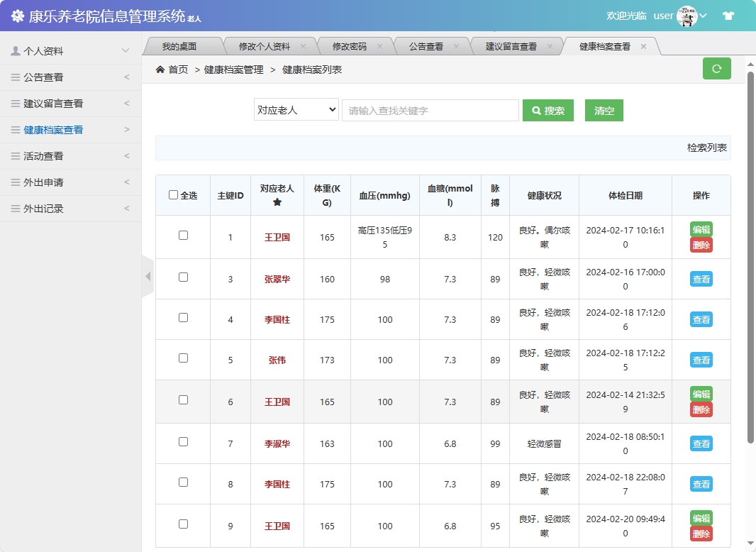
Task: Click the list icon next to 公告查看
Action: 16,77
